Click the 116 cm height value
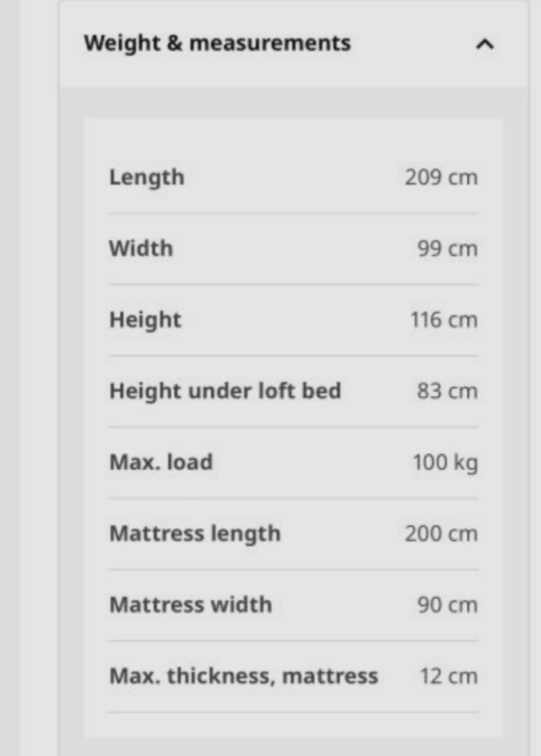This screenshot has width=541, height=756. coord(444,320)
